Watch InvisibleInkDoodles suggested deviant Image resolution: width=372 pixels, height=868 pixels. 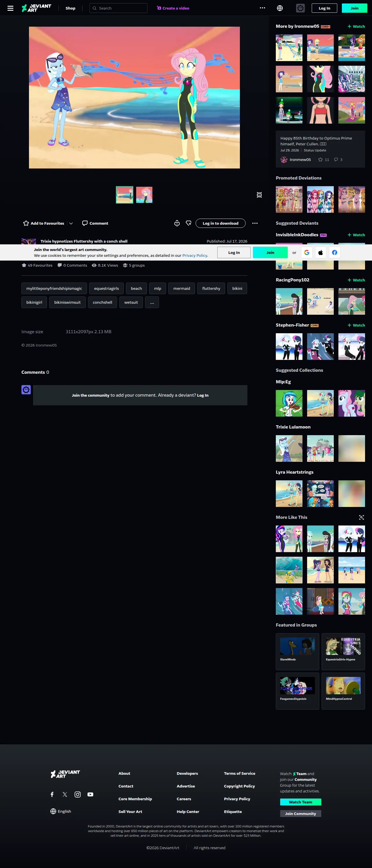pos(356,235)
